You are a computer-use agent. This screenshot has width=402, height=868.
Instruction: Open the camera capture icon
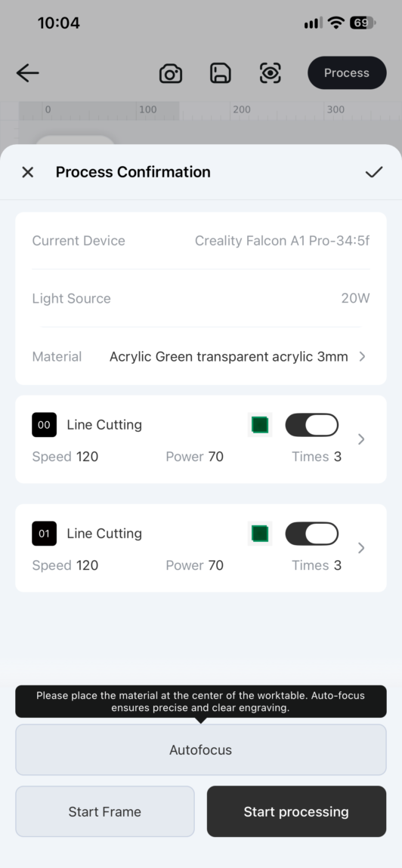[171, 73]
